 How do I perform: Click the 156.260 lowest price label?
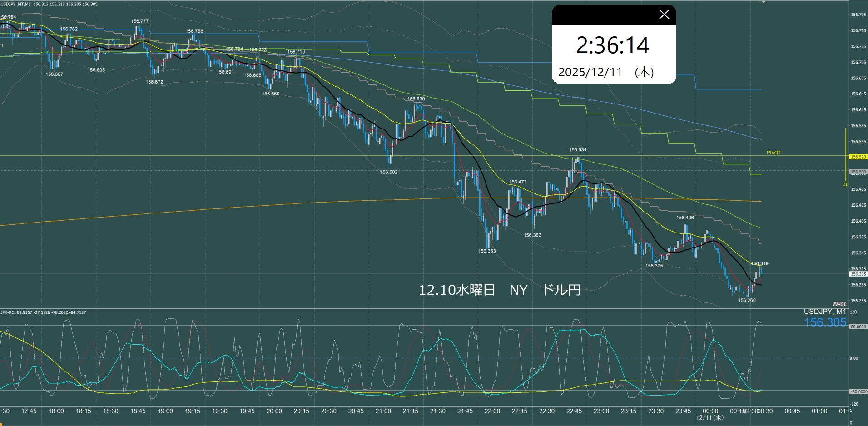[x=747, y=300]
